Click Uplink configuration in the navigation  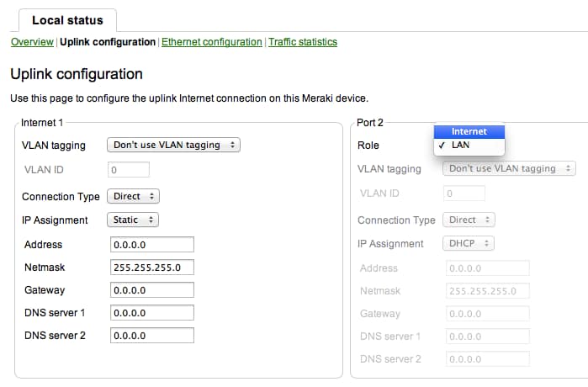[108, 42]
